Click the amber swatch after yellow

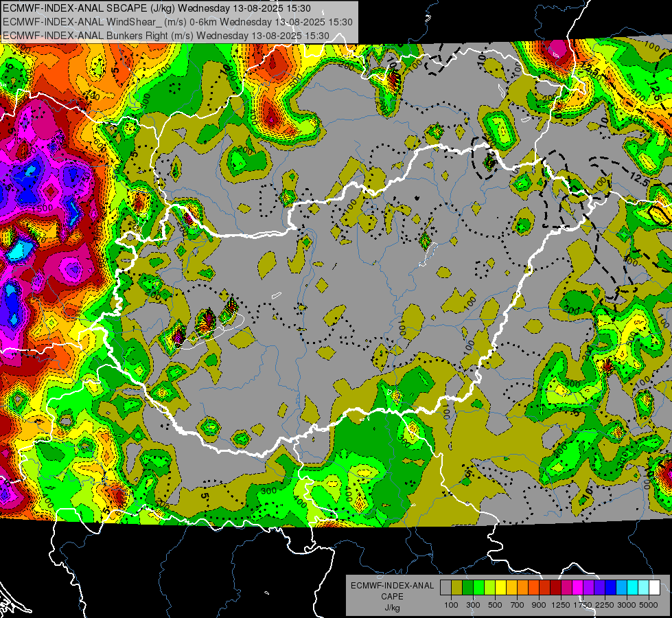click(x=511, y=588)
